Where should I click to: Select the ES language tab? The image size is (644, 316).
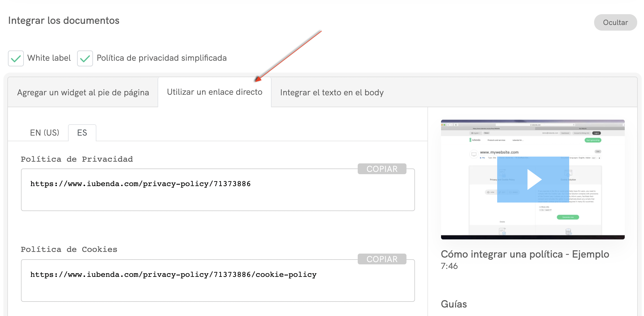point(82,133)
